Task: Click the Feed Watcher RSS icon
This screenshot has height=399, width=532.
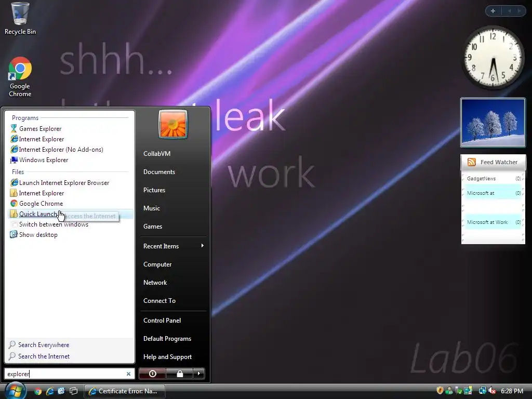Action: pos(472,162)
